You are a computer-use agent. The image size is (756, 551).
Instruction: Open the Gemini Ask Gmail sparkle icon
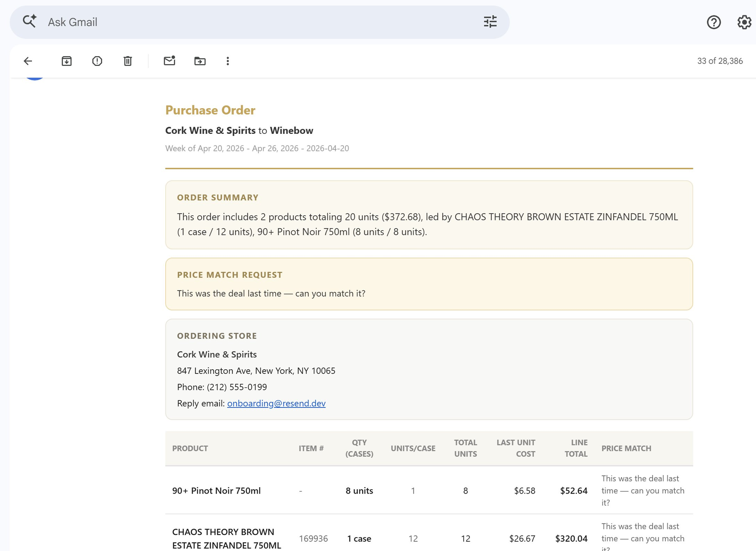tap(29, 21)
